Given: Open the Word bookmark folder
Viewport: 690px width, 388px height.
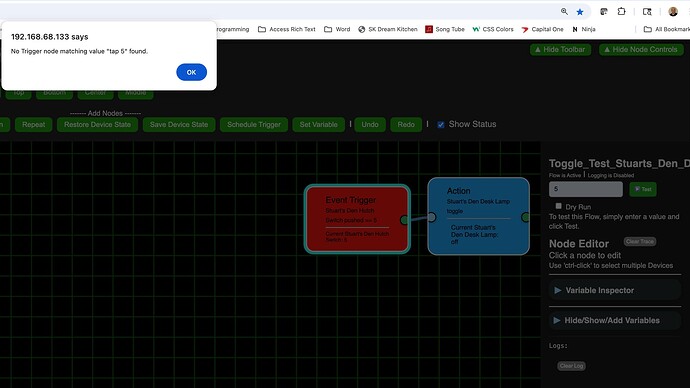Looking at the screenshot, I should pos(337,29).
